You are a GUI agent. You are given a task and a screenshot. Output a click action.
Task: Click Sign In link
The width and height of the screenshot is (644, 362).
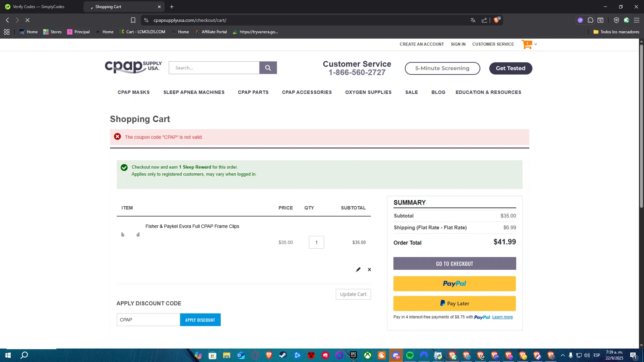coord(458,44)
